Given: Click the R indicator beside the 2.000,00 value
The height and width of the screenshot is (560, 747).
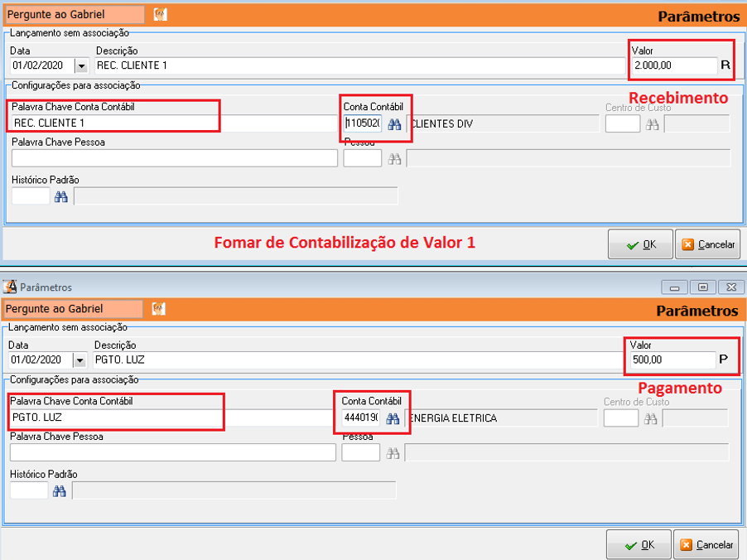Looking at the screenshot, I should point(725,65).
